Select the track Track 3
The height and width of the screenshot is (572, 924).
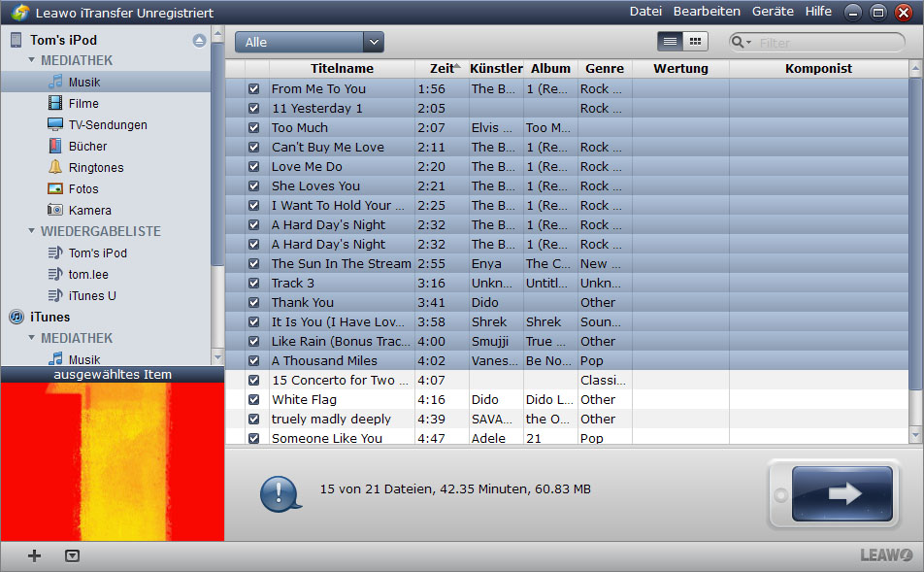coord(566,283)
